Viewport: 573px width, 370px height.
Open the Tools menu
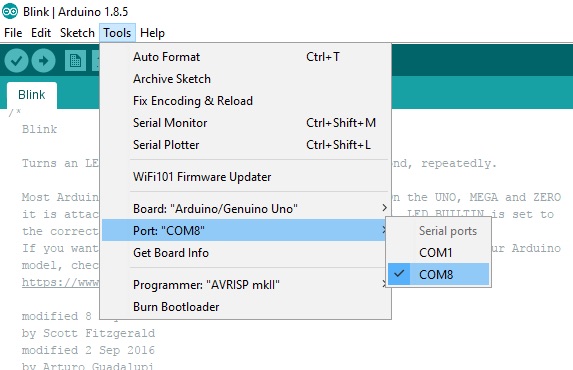pos(117,33)
